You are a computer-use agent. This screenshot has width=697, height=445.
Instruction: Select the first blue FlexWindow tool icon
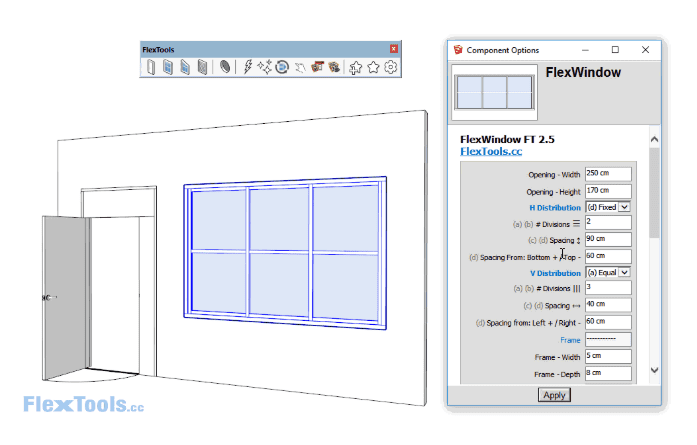(168, 68)
